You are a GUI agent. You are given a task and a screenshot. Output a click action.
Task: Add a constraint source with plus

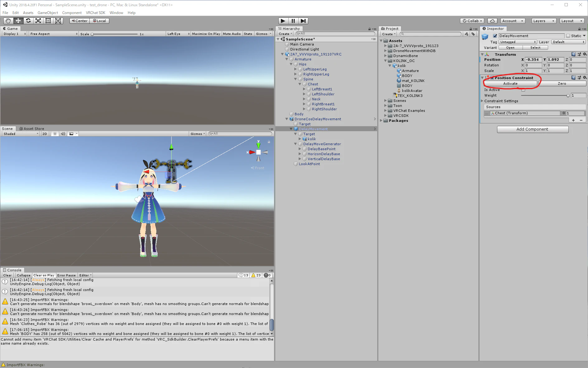click(573, 120)
